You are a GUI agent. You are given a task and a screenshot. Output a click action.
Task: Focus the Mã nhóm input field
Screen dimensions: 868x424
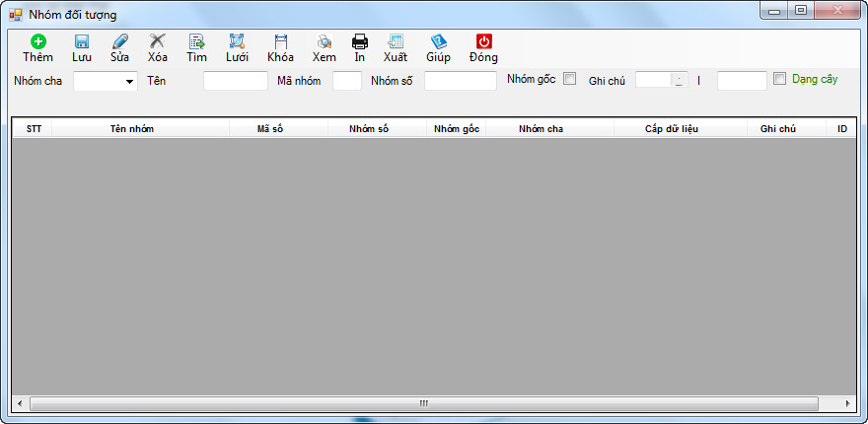(x=347, y=81)
